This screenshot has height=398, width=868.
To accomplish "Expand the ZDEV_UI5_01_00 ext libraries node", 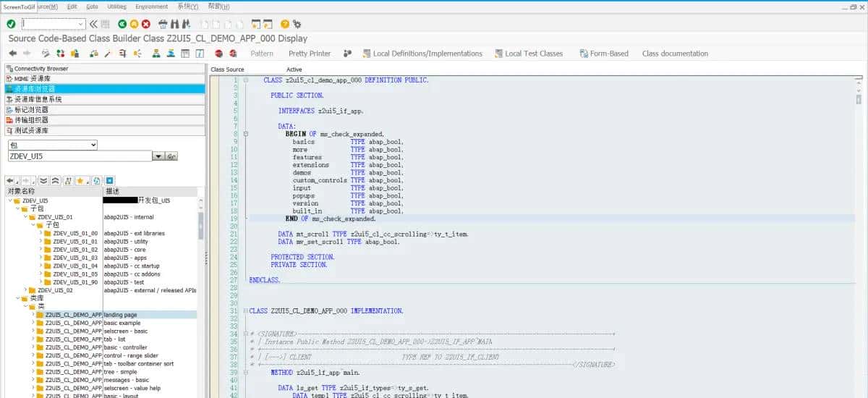I will click(x=41, y=234).
